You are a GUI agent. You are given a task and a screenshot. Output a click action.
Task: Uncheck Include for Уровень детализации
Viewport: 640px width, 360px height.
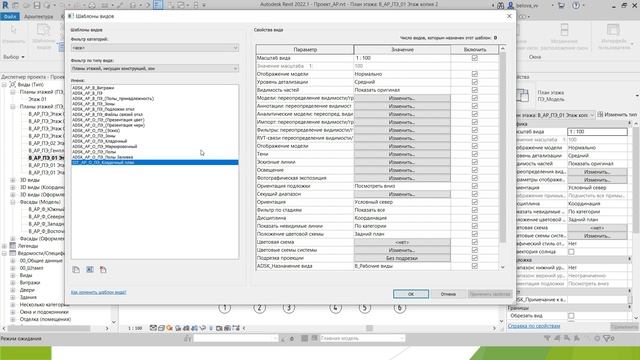(x=474, y=82)
